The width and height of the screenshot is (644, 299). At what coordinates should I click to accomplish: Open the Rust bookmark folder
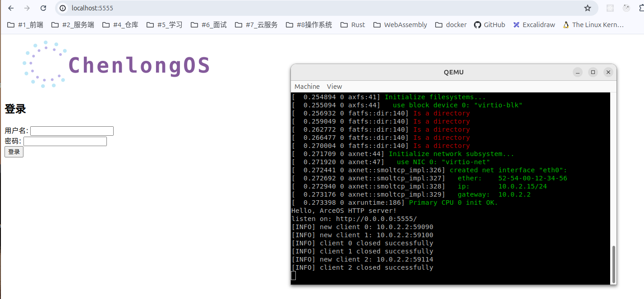pyautogui.click(x=353, y=25)
